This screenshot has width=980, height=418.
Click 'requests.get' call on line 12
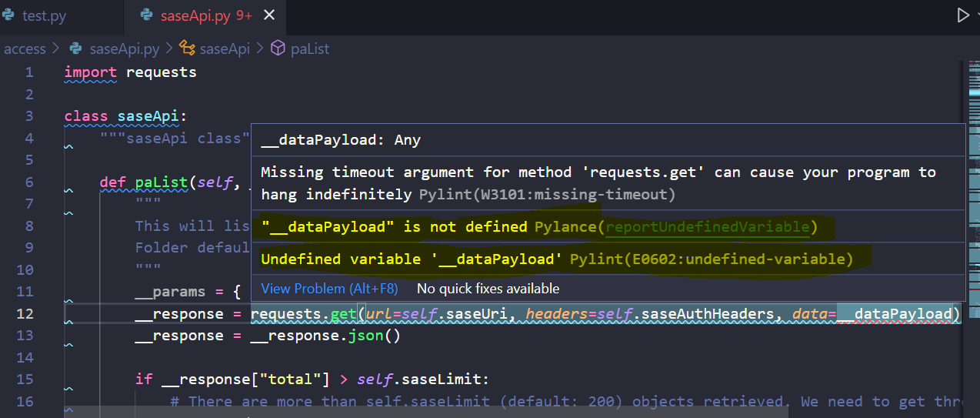click(303, 313)
